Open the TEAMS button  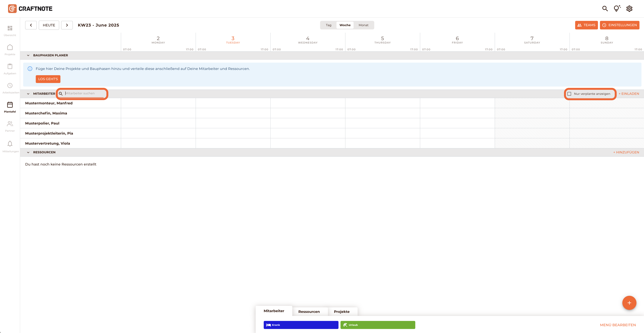[586, 25]
